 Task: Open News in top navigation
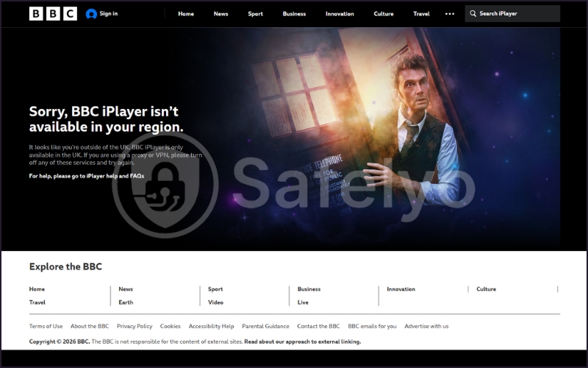pyautogui.click(x=221, y=14)
